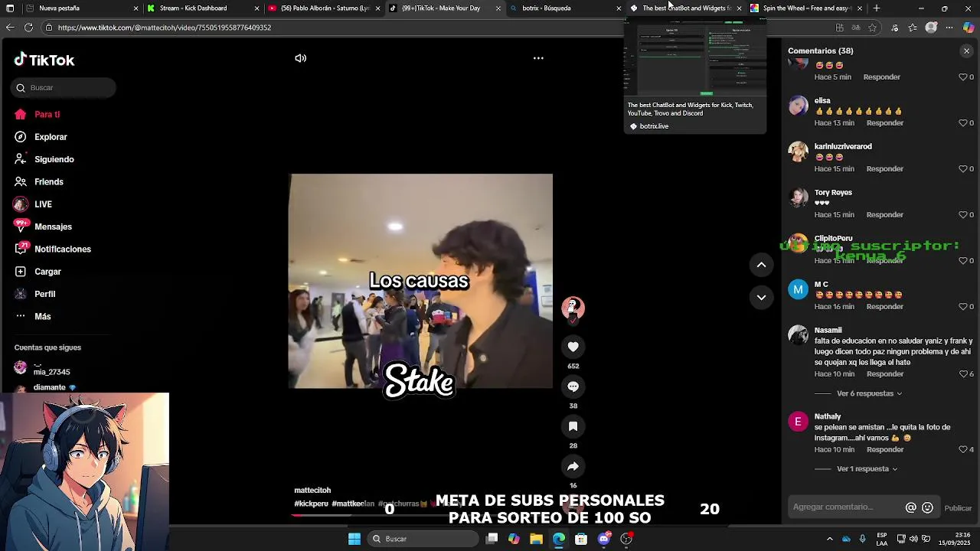Open the Windows Start menu
980x551 pixels.
(354, 539)
